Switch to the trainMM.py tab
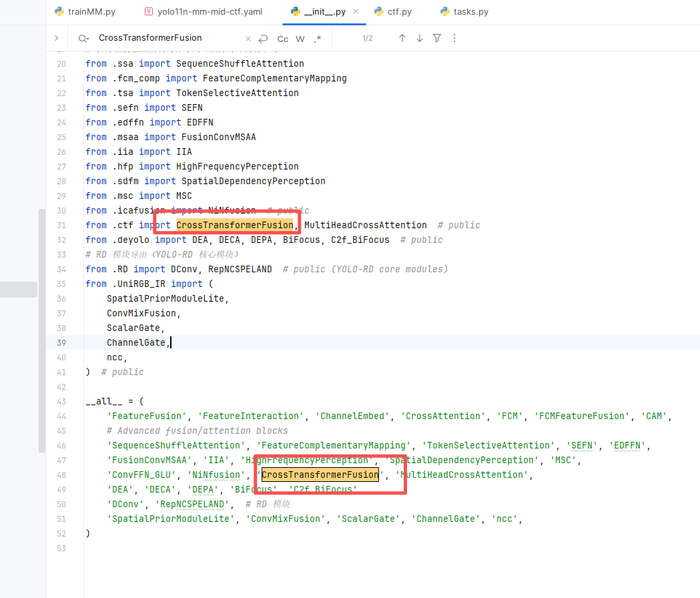This screenshot has width=700, height=598. (x=85, y=11)
